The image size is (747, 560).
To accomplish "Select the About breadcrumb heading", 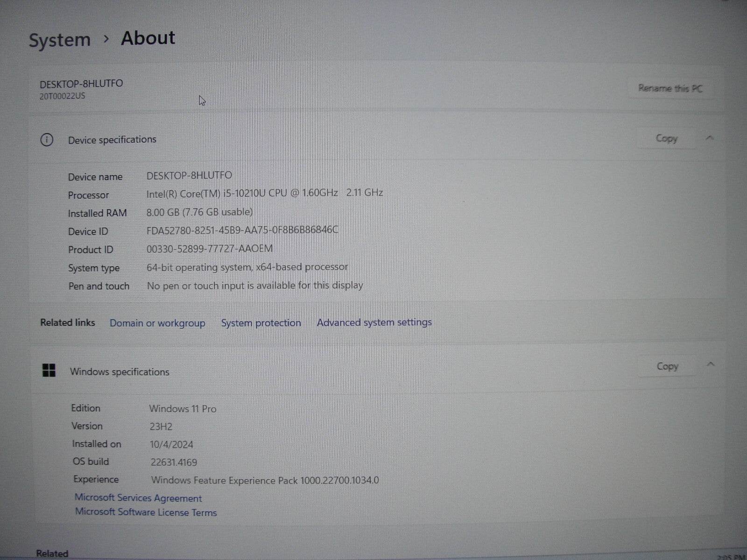I will (148, 38).
